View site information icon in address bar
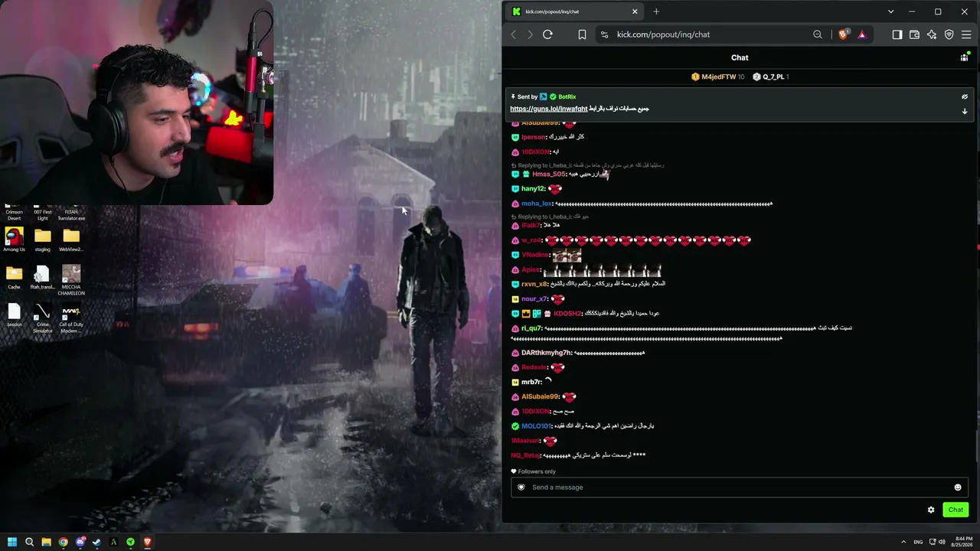The image size is (980, 551). click(x=604, y=34)
